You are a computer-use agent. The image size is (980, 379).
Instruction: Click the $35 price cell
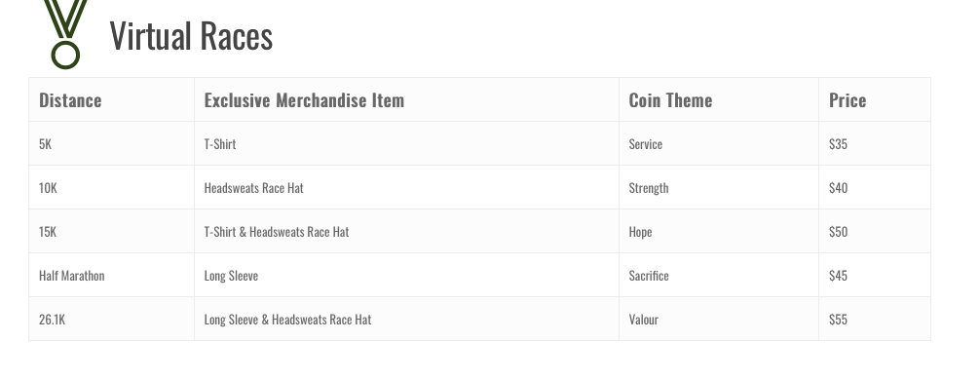[x=875, y=144]
